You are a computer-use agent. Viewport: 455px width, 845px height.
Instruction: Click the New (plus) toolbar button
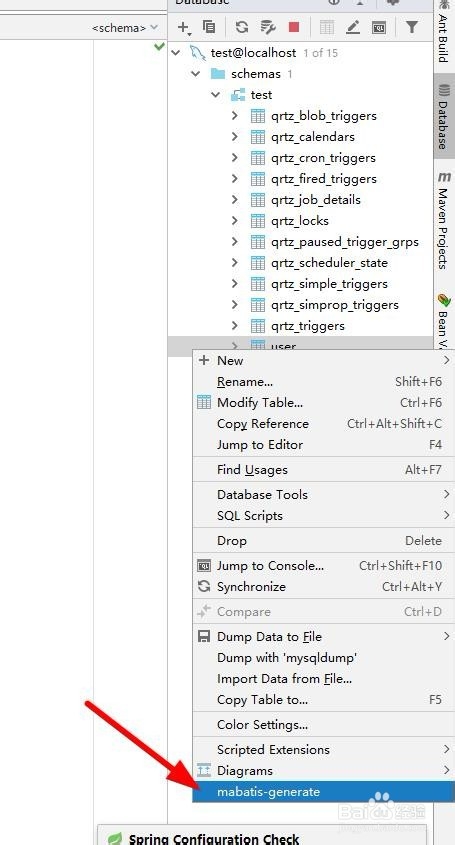(184, 27)
